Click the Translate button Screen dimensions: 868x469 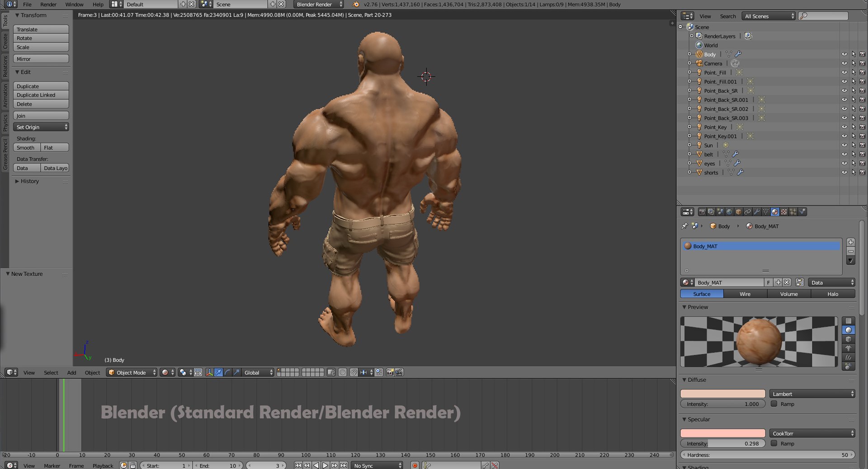coord(41,29)
